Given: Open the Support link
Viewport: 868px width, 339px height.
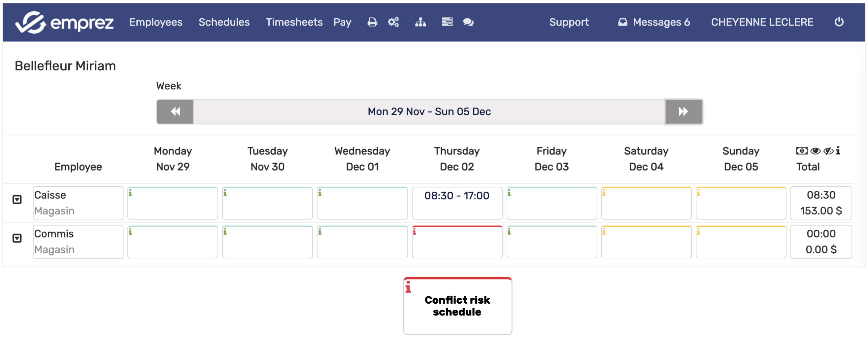Looking at the screenshot, I should click(x=569, y=22).
